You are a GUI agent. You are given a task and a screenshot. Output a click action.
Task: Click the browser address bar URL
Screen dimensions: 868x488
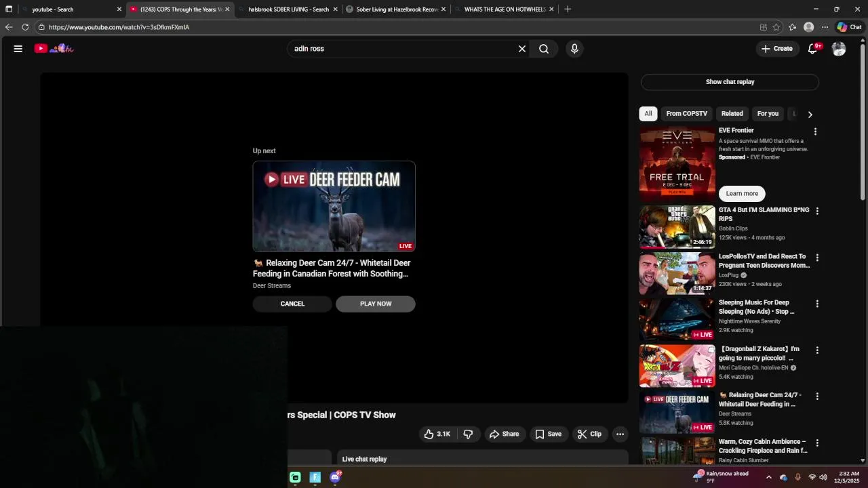(119, 27)
